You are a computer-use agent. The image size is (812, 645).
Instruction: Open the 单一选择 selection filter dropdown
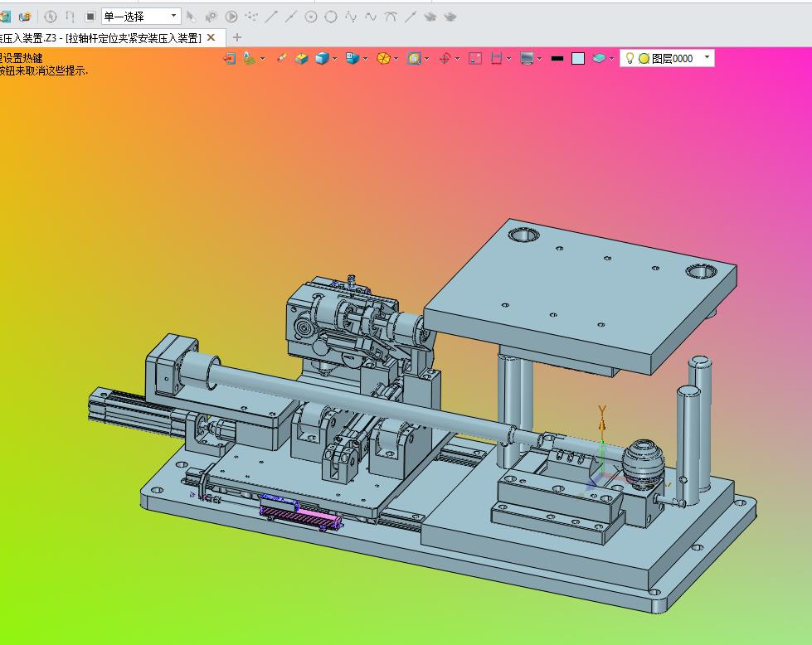(x=141, y=17)
